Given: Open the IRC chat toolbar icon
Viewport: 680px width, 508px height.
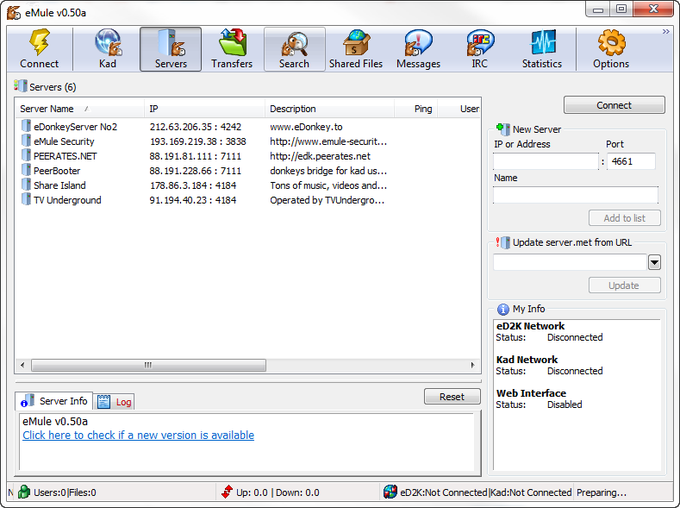Looking at the screenshot, I should click(480, 49).
